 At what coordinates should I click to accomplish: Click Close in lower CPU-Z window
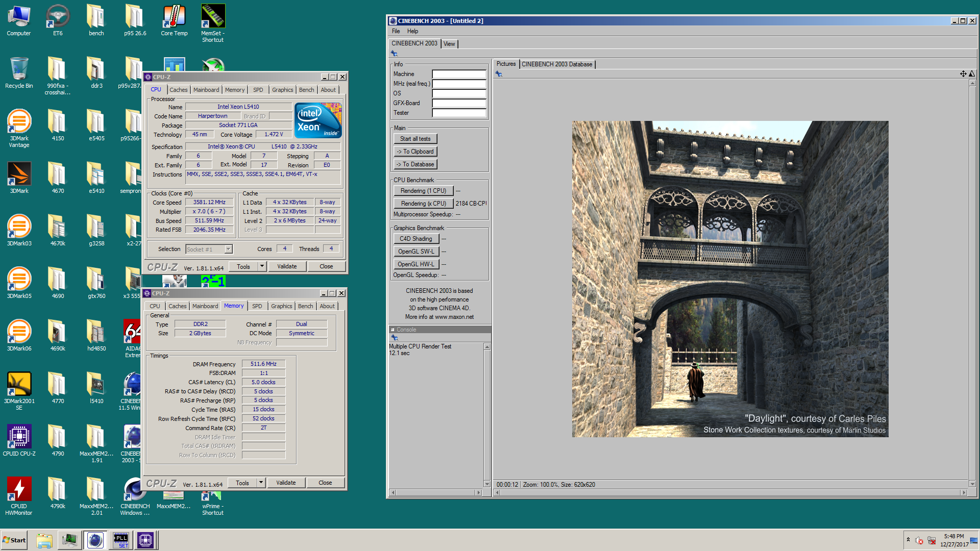click(325, 483)
